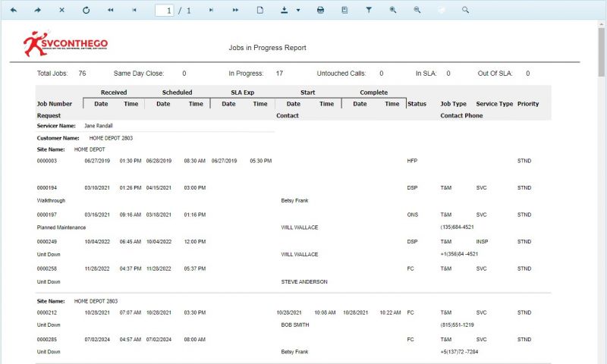Screen dimensions: 607x364
Task: Go to next page of report
Action: pos(212,10)
